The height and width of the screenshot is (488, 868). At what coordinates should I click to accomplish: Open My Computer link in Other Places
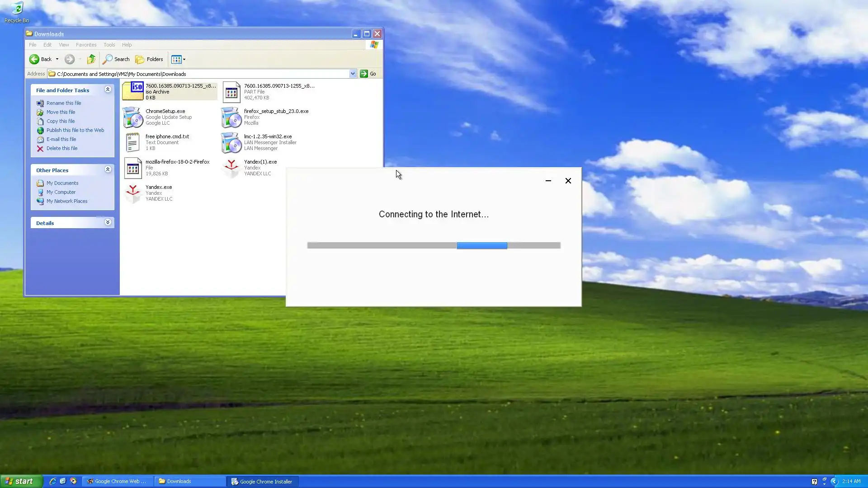pyautogui.click(x=61, y=192)
